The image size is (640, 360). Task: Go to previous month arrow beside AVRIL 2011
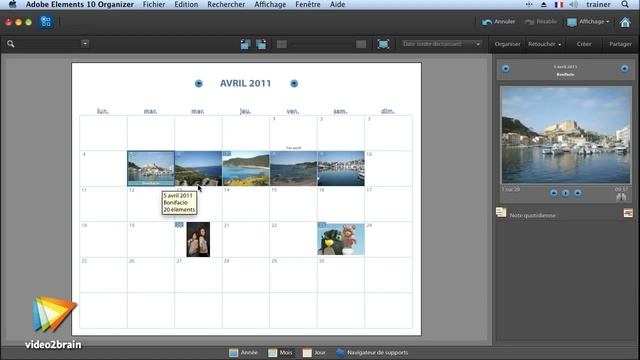[198, 83]
